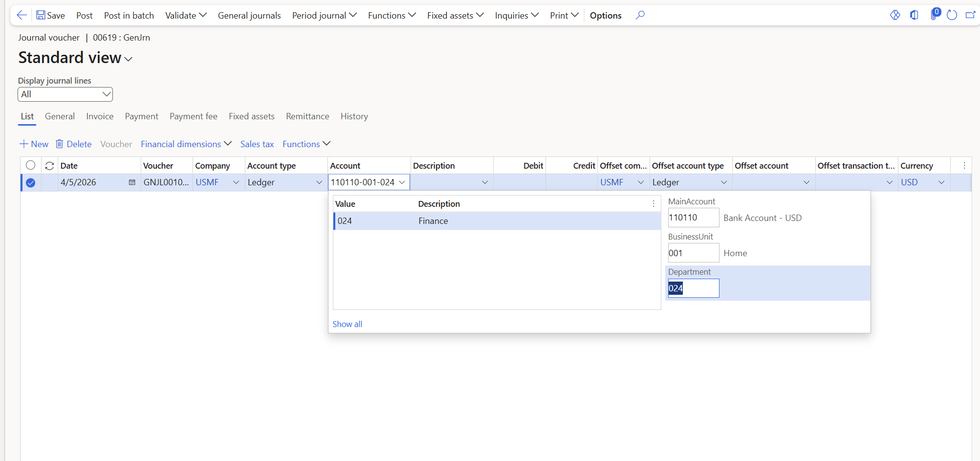980x461 pixels.
Task: Click the plus New icon
Action: click(x=23, y=144)
